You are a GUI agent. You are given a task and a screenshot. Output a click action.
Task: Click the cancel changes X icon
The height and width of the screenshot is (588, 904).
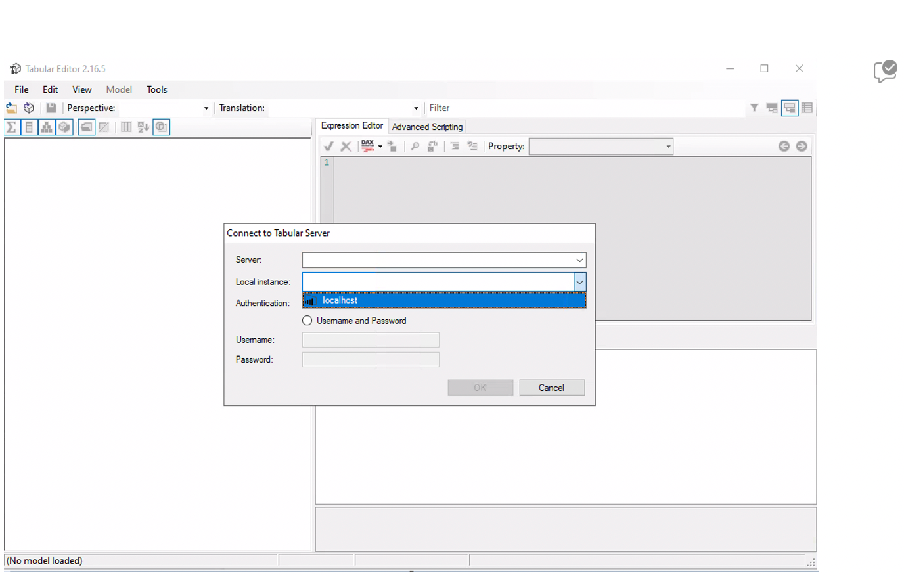(346, 146)
